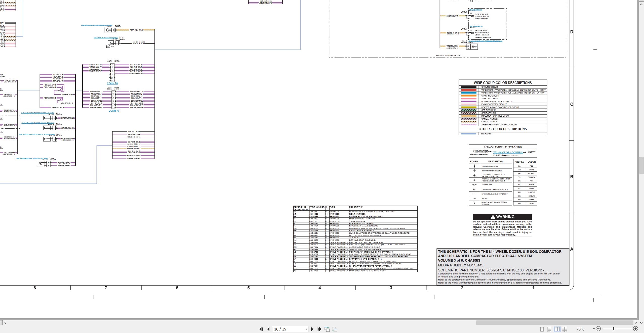The image size is (644, 333).
Task: Click the PURPLE color abbreviation row
Action: click(x=525, y=192)
